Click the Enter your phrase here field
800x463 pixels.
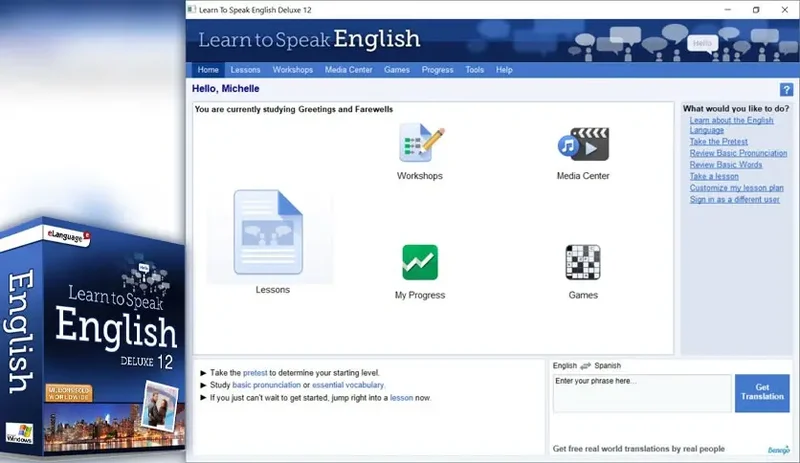click(x=642, y=393)
